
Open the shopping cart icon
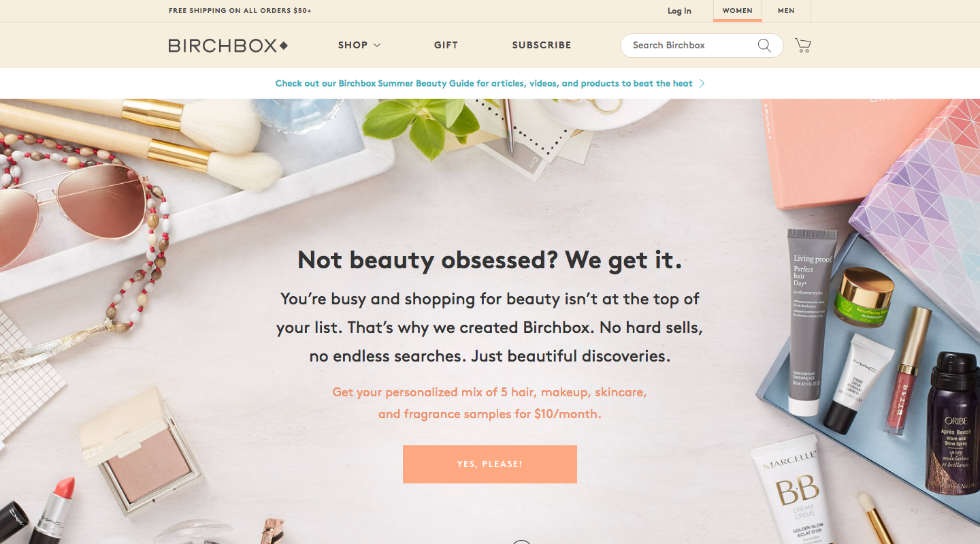pos(803,46)
